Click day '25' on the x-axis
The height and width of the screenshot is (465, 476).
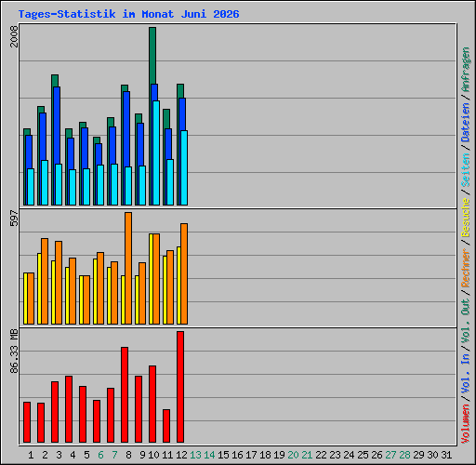363,455
